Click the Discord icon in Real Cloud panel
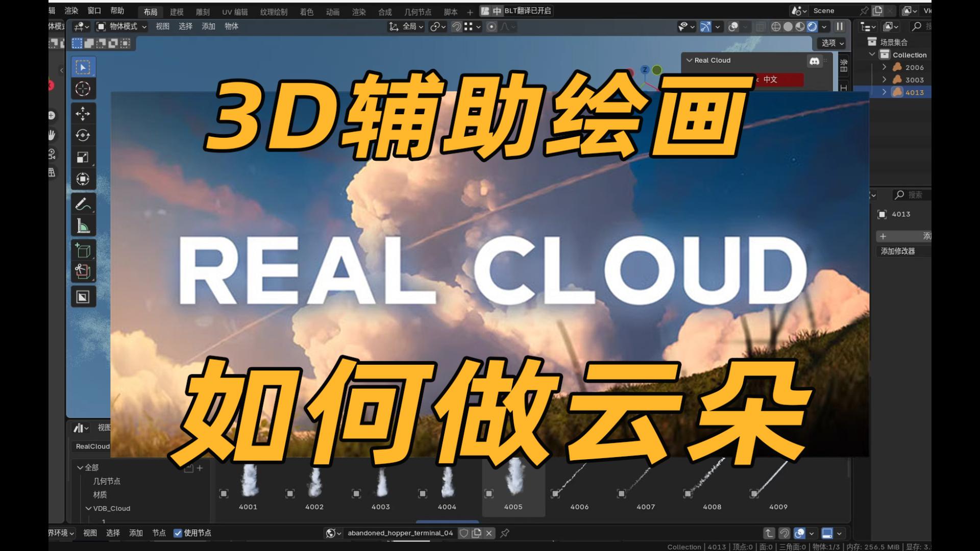980x551 pixels. (x=814, y=61)
